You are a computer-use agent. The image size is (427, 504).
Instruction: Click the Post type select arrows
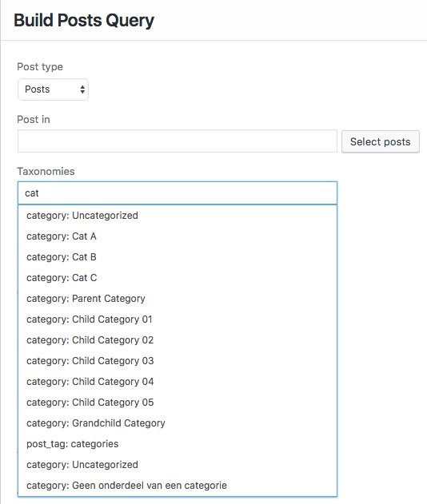click(x=82, y=89)
